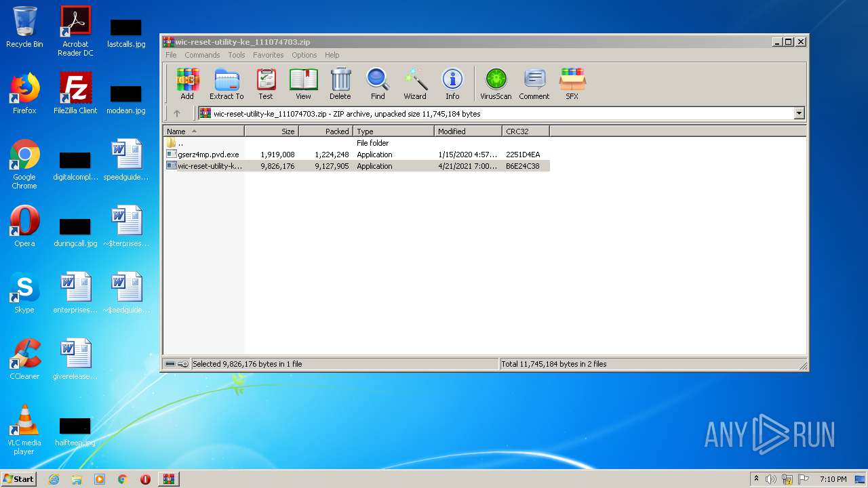
Task: Click the key icon in status bar
Action: tap(183, 364)
